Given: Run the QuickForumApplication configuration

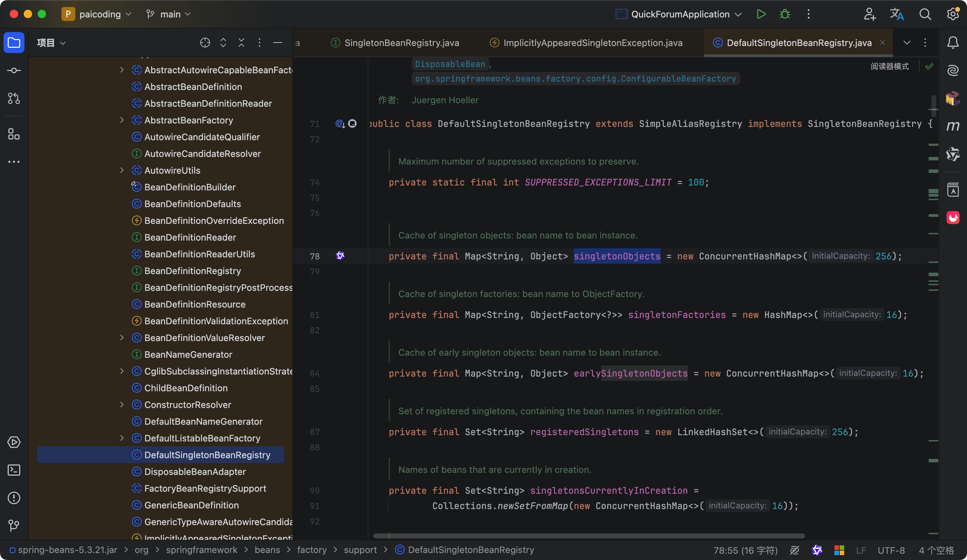Looking at the screenshot, I should [761, 14].
